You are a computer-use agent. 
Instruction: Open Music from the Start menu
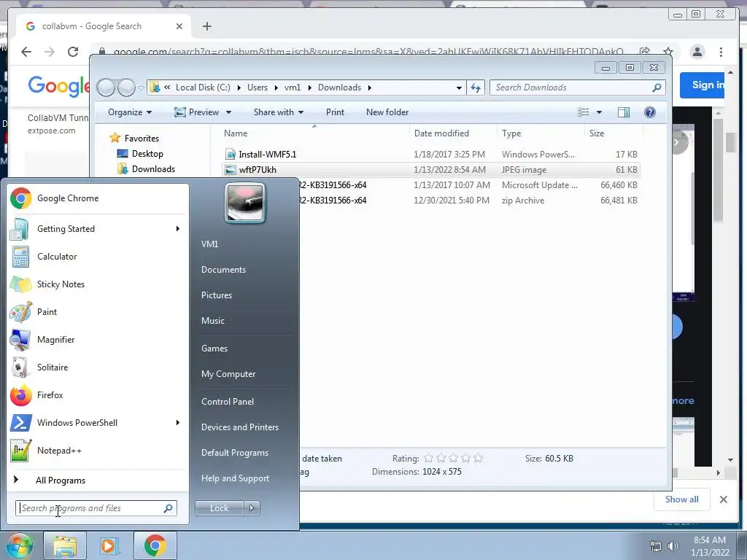coord(212,321)
